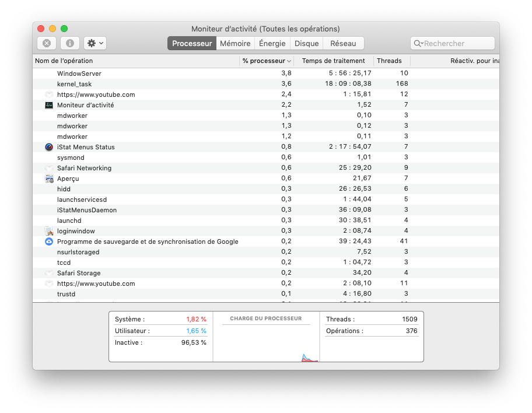Click WindowServer processing time 5 : 56 : 25,17
Screen dimensions: 532x413
point(350,73)
